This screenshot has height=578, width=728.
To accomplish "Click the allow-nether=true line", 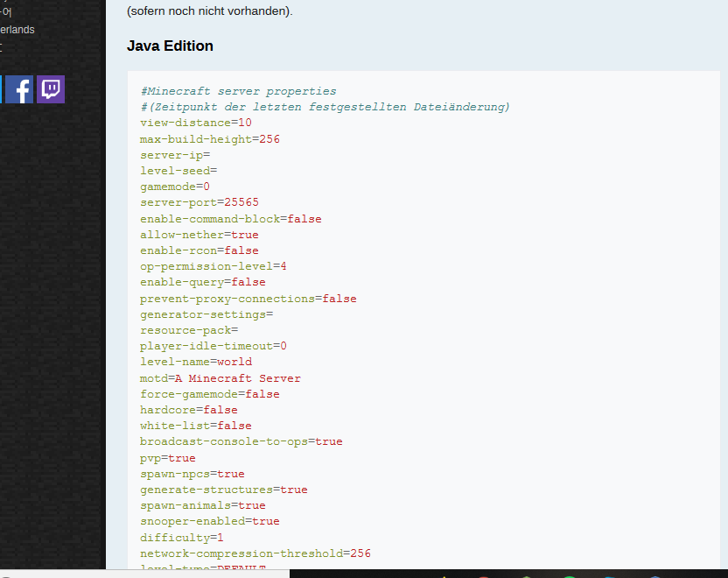I will pyautogui.click(x=199, y=235).
